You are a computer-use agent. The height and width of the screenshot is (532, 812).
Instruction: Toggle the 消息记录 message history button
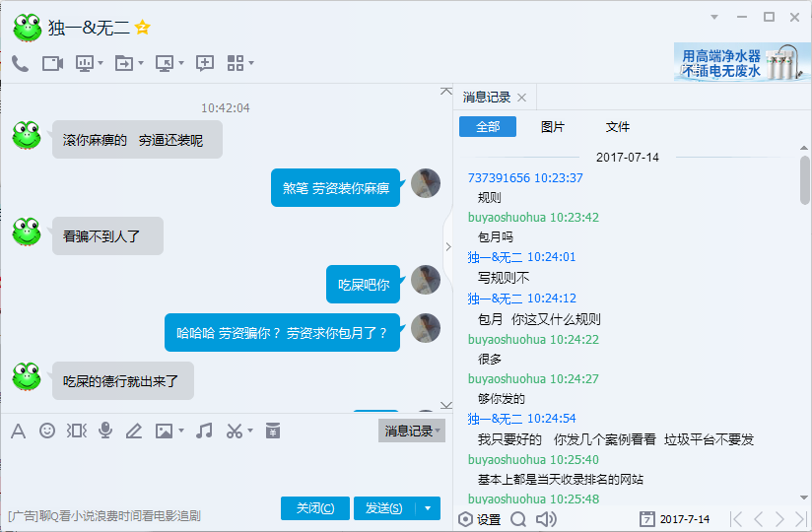click(x=412, y=431)
